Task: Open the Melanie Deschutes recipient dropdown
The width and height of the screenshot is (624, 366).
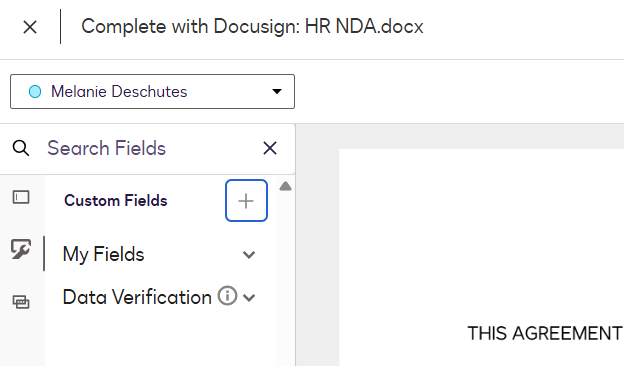Action: pos(152,92)
